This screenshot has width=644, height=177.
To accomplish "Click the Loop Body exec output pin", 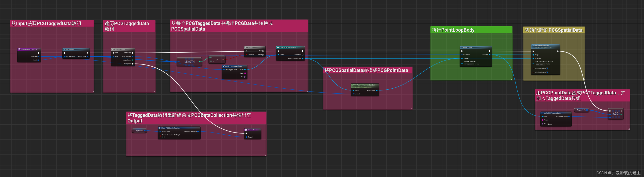I will (x=132, y=53).
